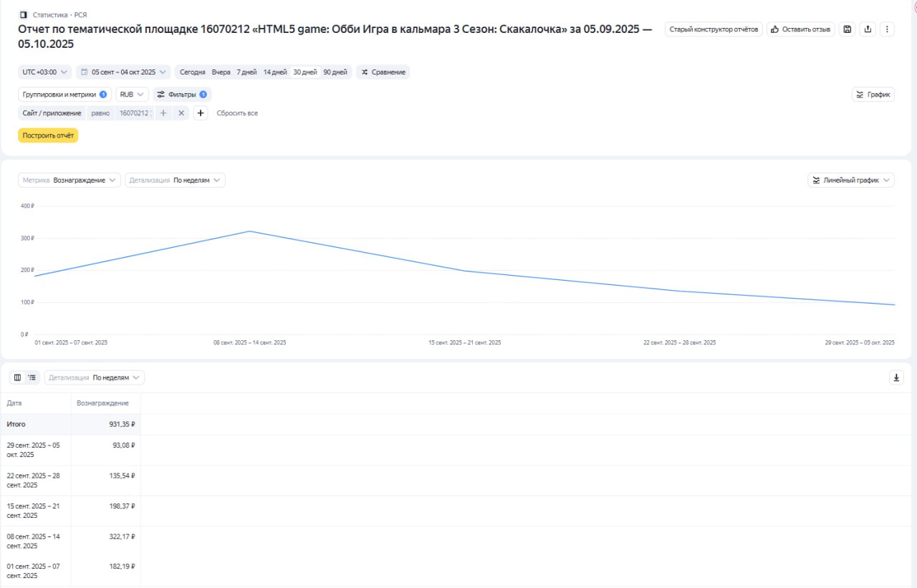Click the Сбросить все reset link

[237, 113]
